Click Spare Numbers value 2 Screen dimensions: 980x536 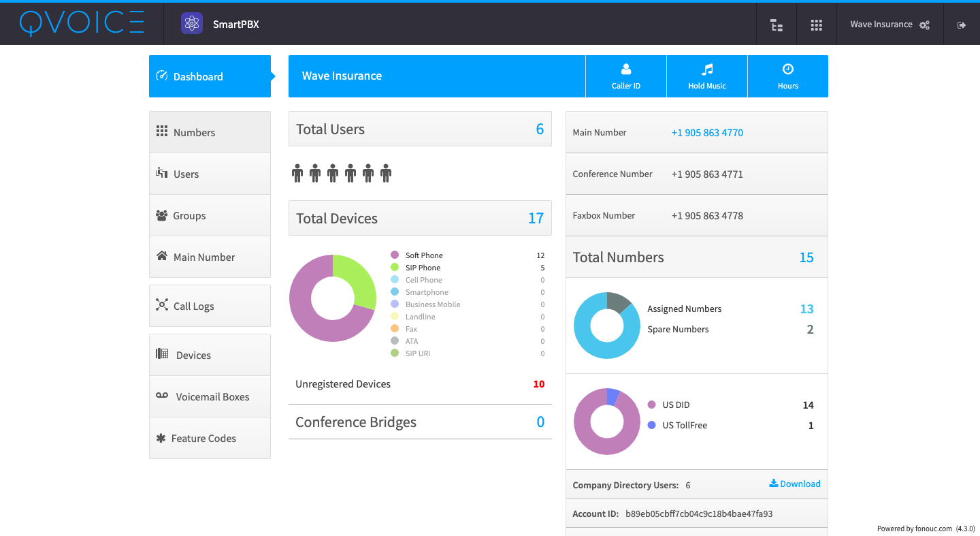click(810, 330)
